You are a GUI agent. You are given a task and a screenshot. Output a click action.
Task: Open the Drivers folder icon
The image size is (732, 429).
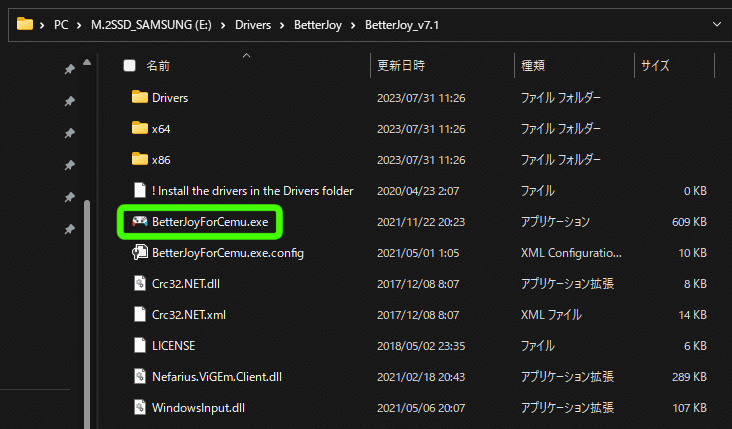(140, 97)
